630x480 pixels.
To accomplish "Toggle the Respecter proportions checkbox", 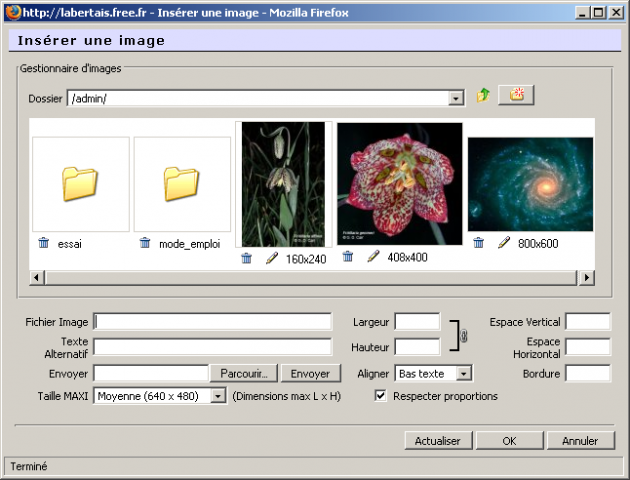I will click(x=380, y=396).
